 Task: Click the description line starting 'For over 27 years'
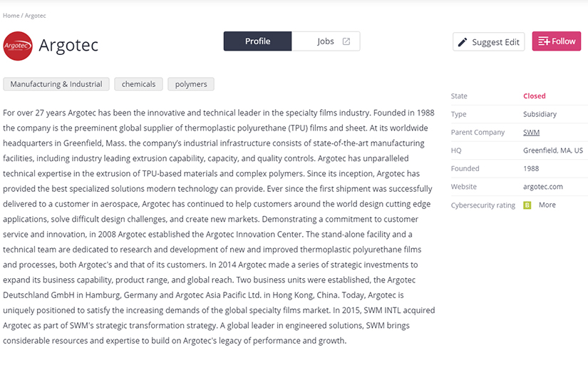point(219,113)
